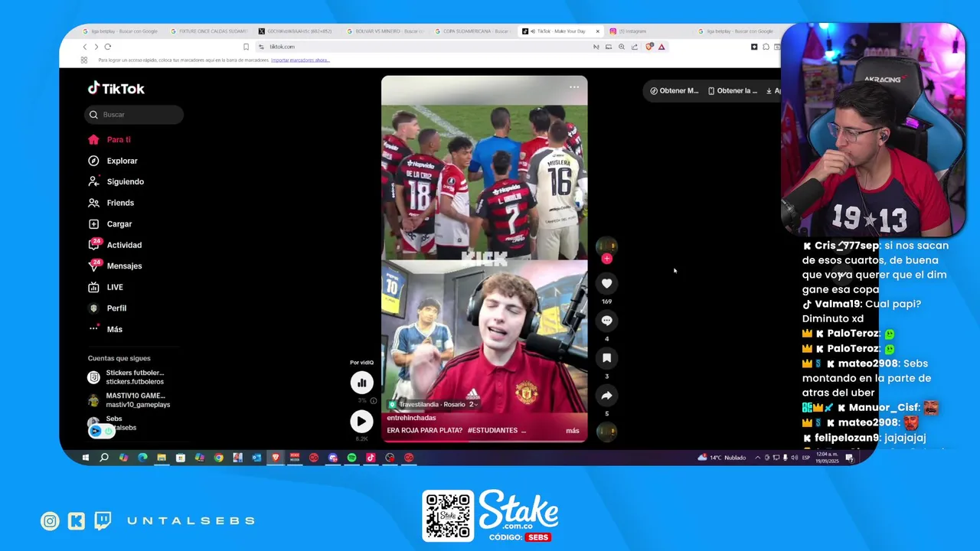This screenshot has height=551, width=980.
Task: Open Brave Rewards triangle icon
Action: [x=661, y=47]
